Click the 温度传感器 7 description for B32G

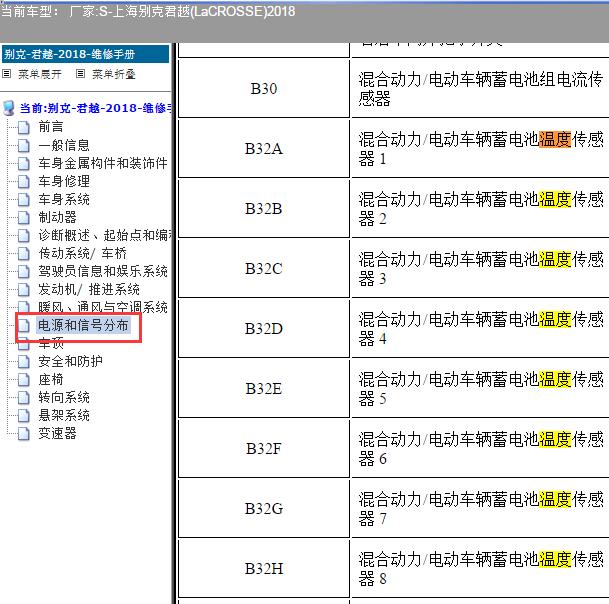(481, 509)
